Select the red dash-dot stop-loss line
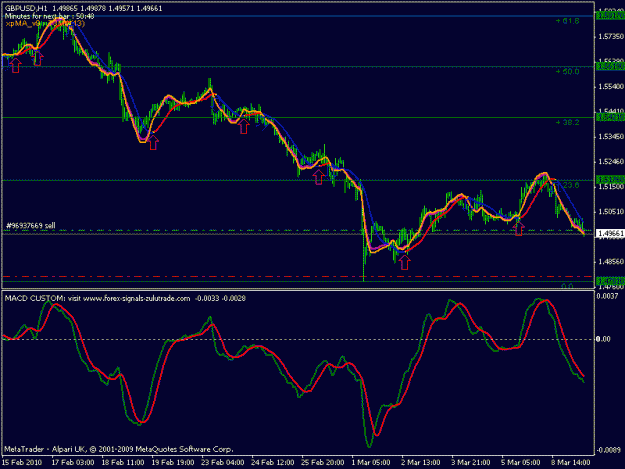 pyautogui.click(x=297, y=276)
